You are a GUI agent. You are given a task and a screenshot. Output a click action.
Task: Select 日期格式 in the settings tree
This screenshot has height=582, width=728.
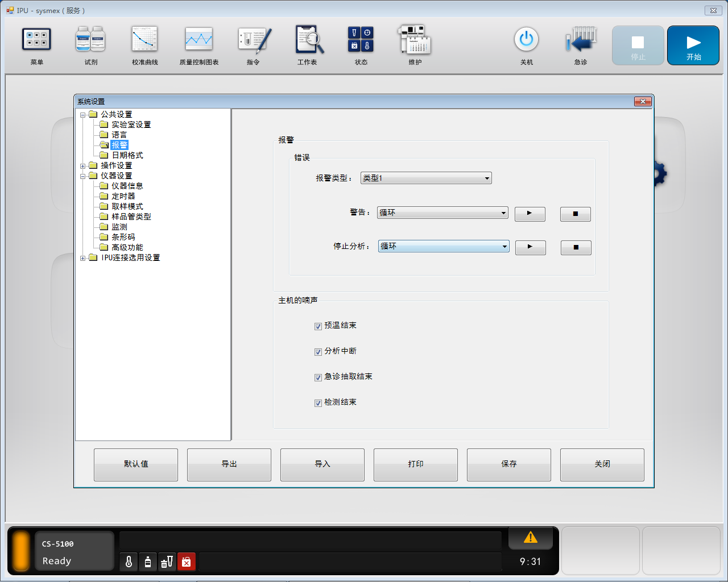pyautogui.click(x=127, y=155)
